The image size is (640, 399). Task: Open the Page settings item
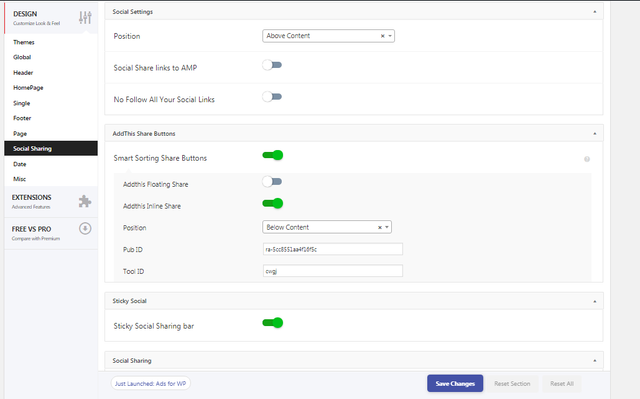click(x=20, y=134)
